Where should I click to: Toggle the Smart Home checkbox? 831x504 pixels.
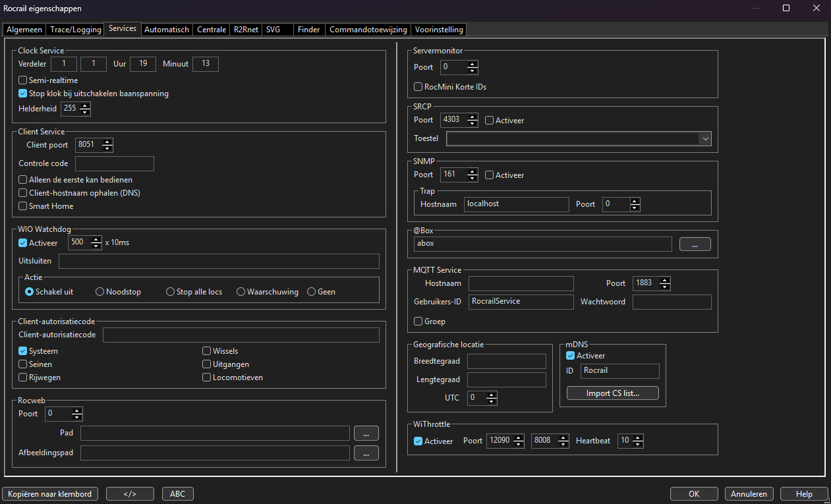[x=23, y=206]
